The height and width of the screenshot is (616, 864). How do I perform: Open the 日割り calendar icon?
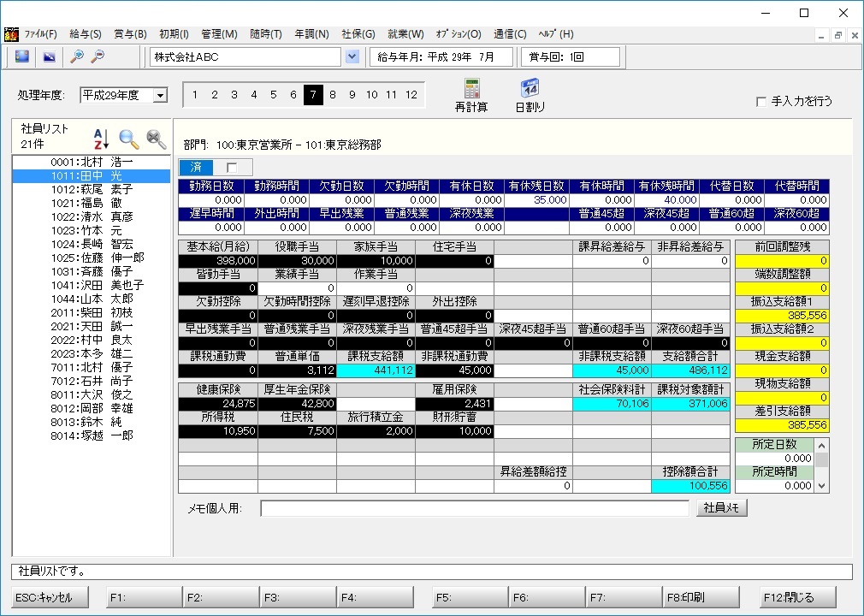coord(530,89)
